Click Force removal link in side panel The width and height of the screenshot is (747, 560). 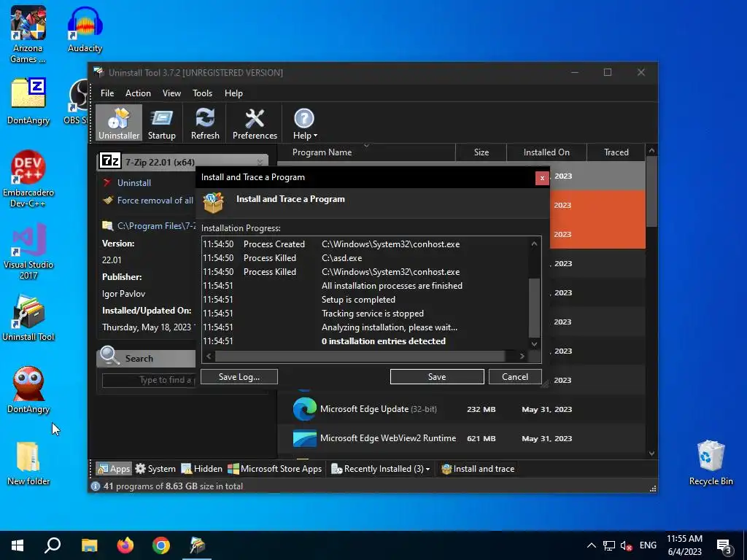[x=155, y=201]
